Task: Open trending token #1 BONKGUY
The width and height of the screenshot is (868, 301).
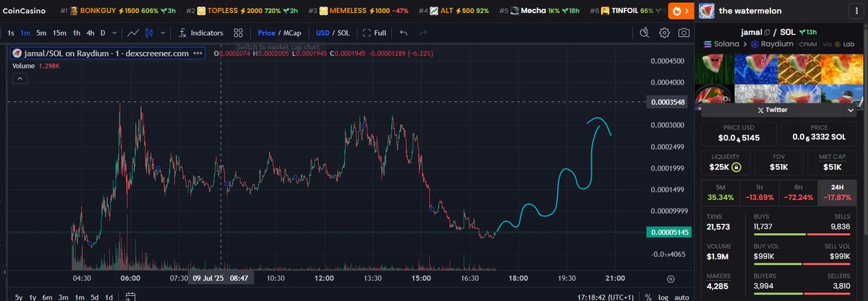Action: (x=116, y=11)
